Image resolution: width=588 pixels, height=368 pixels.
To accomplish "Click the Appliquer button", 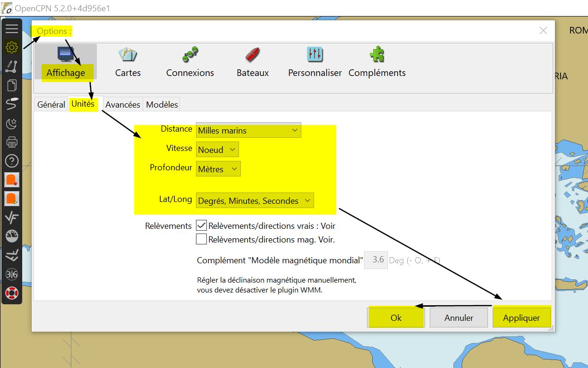I will click(x=521, y=318).
